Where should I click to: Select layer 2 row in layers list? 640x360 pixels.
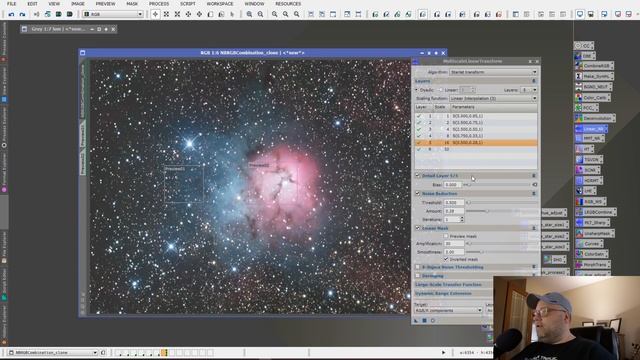click(x=476, y=122)
